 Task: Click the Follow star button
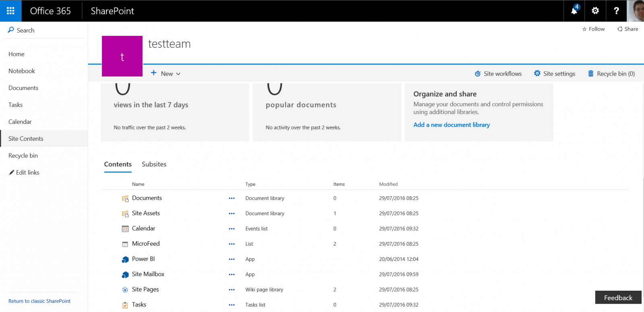593,29
